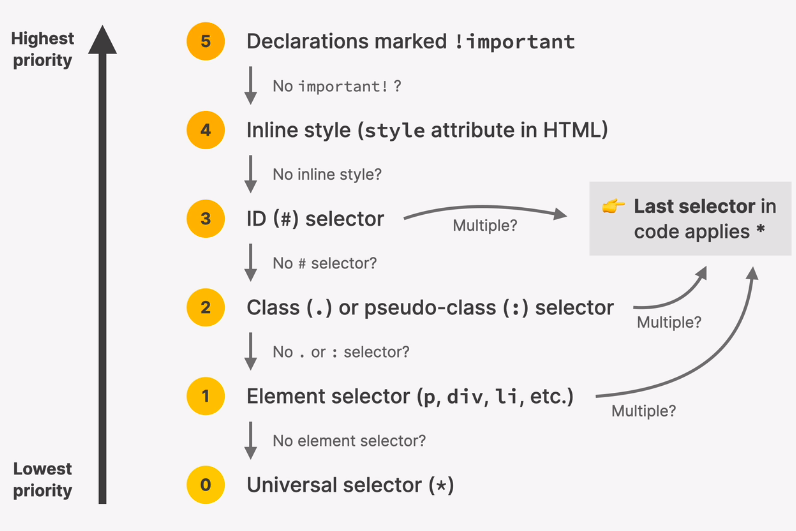The image size is (796, 531).
Task: Click the down arrow beside 'No inline style?'
Action: tap(251, 174)
